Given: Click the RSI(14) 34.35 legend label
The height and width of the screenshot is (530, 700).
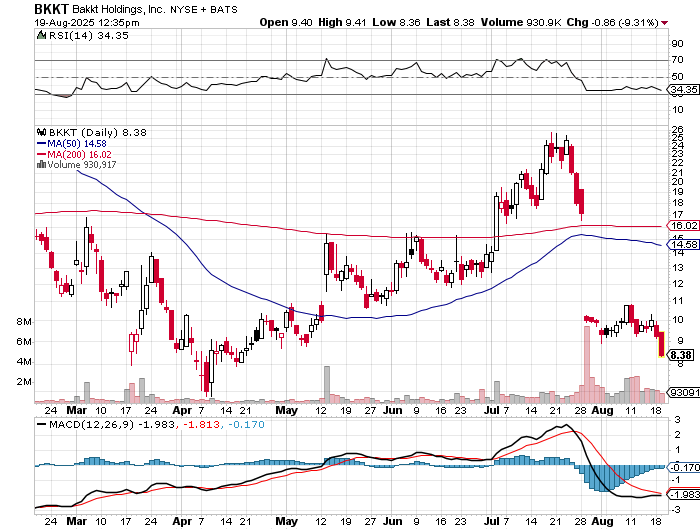Looking at the screenshot, I should [x=88, y=35].
